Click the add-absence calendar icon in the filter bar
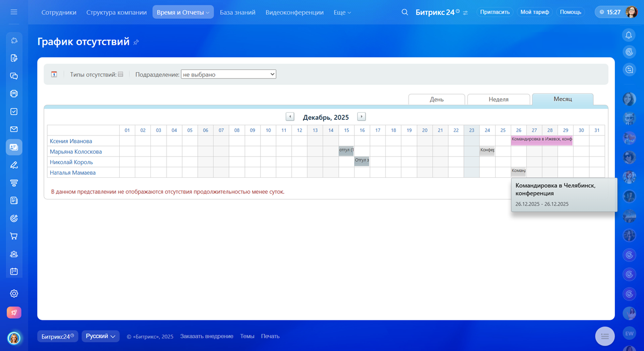 coord(54,75)
